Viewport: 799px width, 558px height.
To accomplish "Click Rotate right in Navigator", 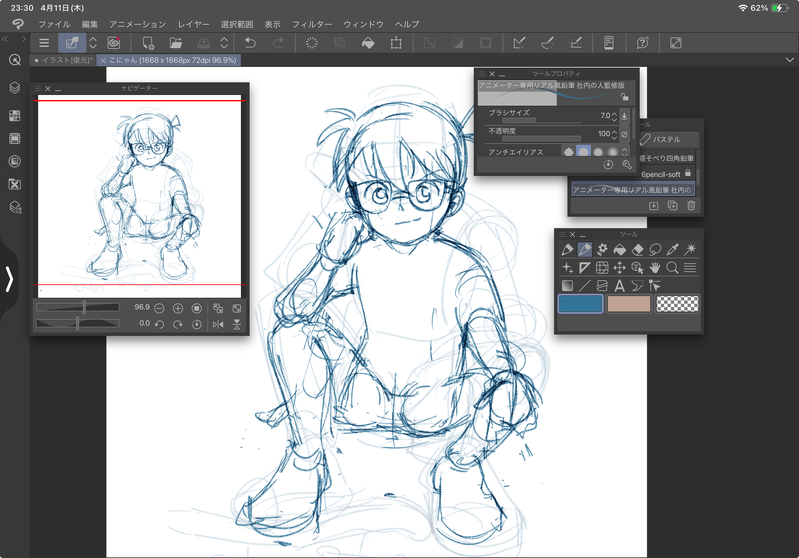I will tap(178, 324).
